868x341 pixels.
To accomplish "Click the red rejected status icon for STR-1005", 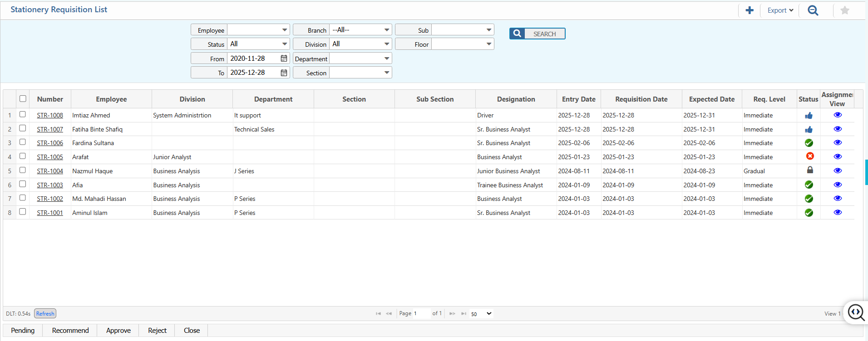I will click(809, 156).
